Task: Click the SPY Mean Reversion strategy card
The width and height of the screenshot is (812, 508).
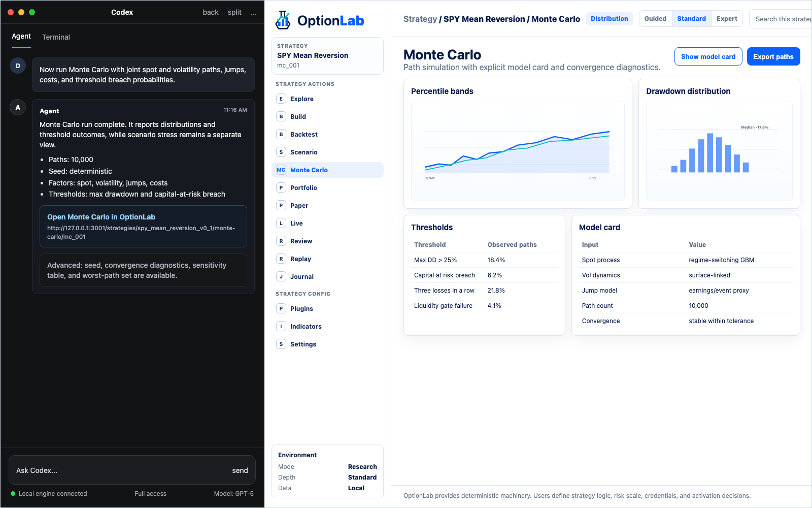Action: click(327, 56)
